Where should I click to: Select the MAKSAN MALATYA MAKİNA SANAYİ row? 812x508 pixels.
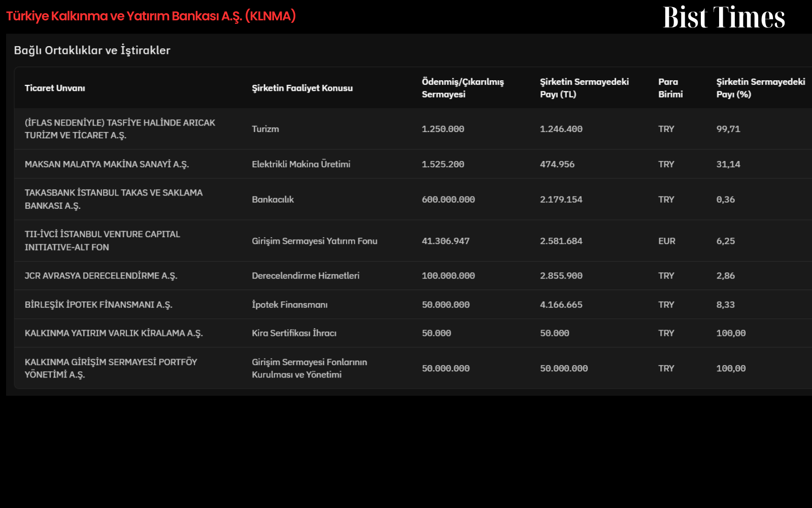(x=413, y=164)
